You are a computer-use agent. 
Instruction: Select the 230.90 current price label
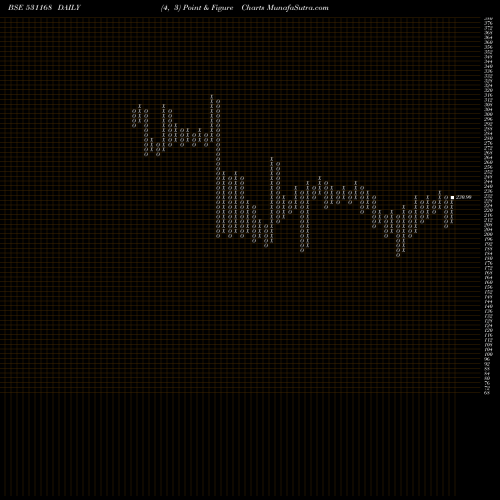(x=463, y=197)
